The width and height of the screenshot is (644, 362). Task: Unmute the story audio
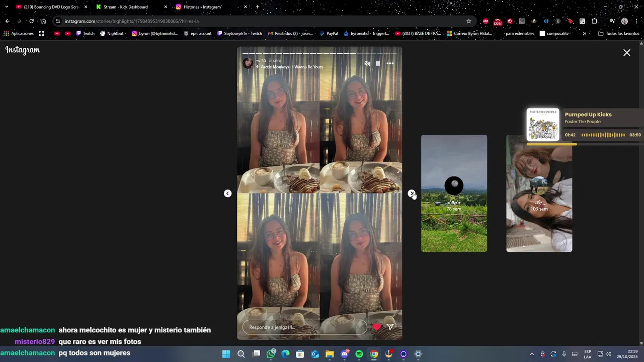coord(367,63)
